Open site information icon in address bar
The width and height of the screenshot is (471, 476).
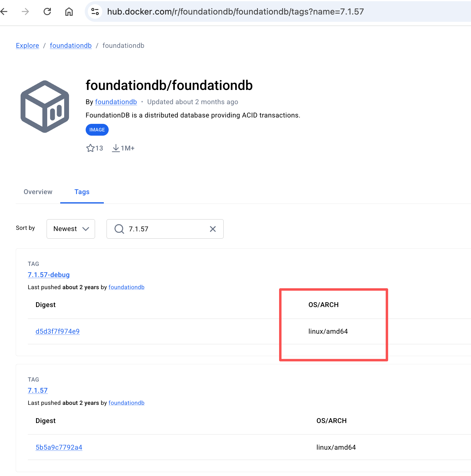pos(95,12)
